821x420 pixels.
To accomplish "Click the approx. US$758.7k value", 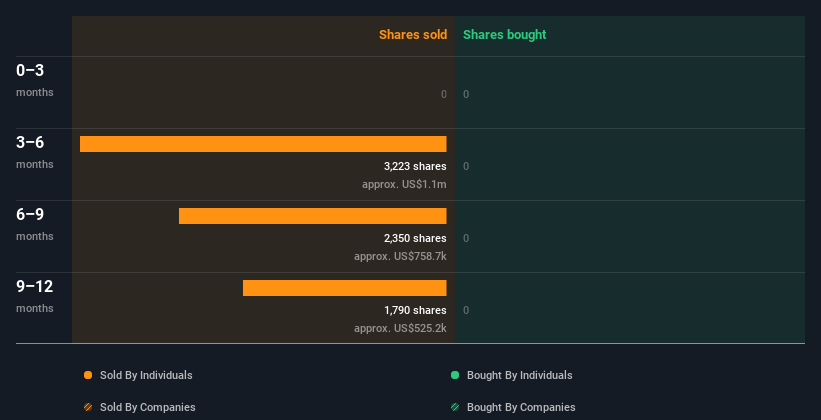I will pos(400,257).
